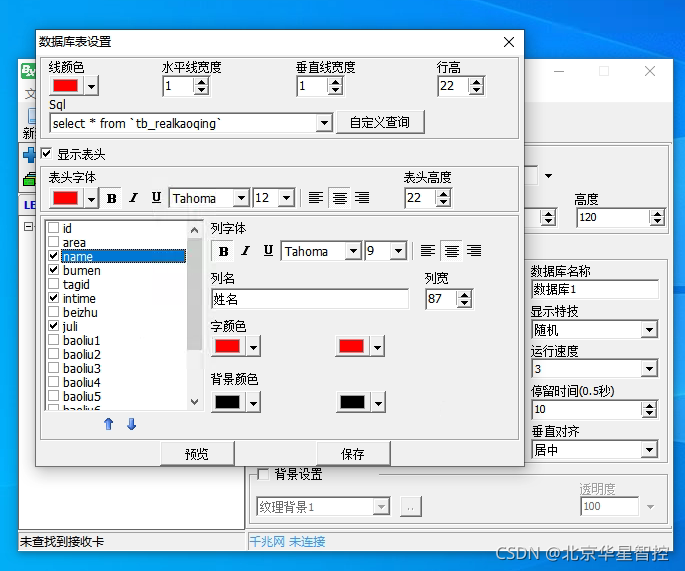685x571 pixels.
Task: Pick the first 字颜色 red swatch
Action: point(227,346)
